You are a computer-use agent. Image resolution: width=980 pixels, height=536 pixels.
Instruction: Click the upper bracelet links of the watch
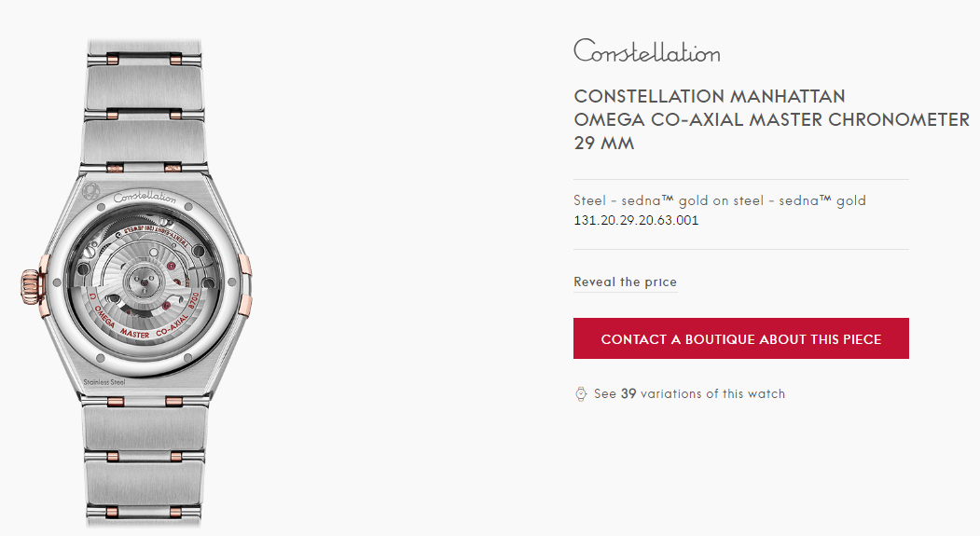(144, 104)
